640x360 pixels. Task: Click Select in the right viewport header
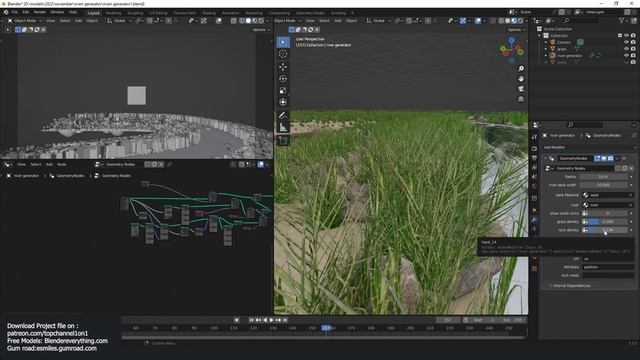[324, 20]
